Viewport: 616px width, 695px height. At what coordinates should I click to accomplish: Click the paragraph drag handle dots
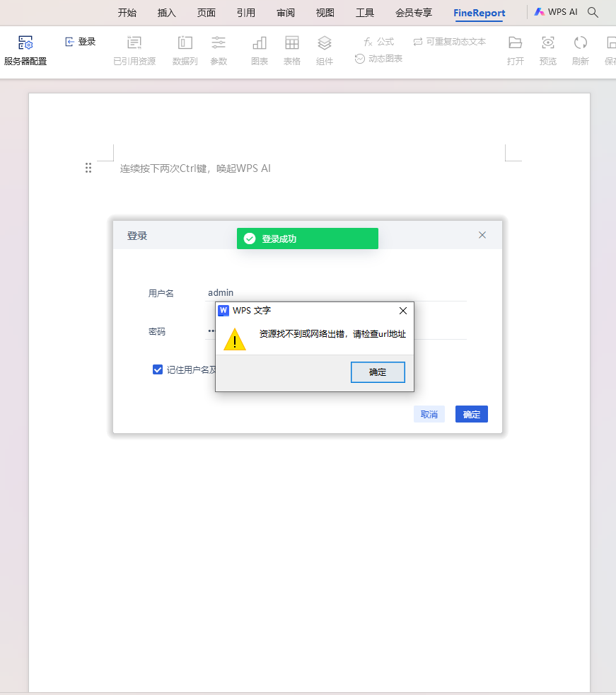pyautogui.click(x=88, y=168)
